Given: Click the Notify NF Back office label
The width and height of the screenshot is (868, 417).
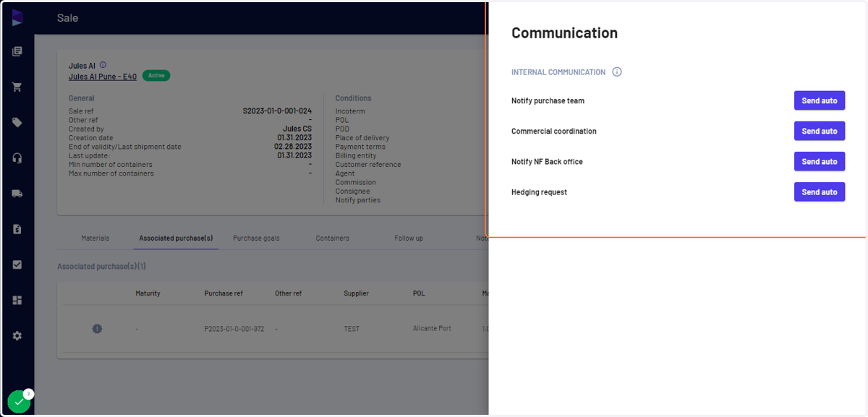Looking at the screenshot, I should click(547, 161).
